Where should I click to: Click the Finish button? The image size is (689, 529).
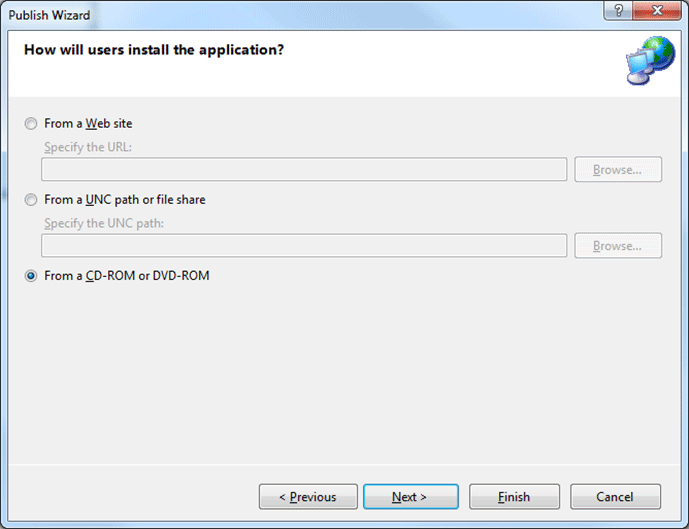[513, 497]
